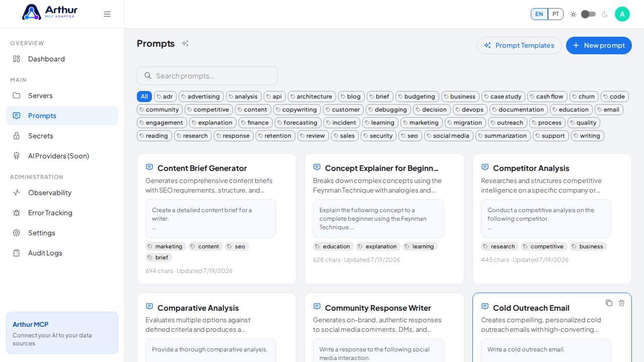Click the Competitor Analysis card icon
The height and width of the screenshot is (362, 644).
pyautogui.click(x=485, y=167)
